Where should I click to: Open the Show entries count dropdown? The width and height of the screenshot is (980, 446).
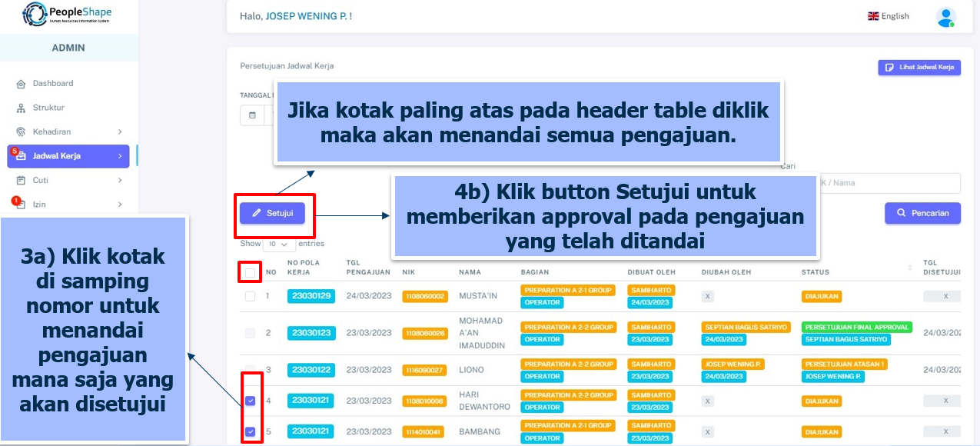click(279, 244)
